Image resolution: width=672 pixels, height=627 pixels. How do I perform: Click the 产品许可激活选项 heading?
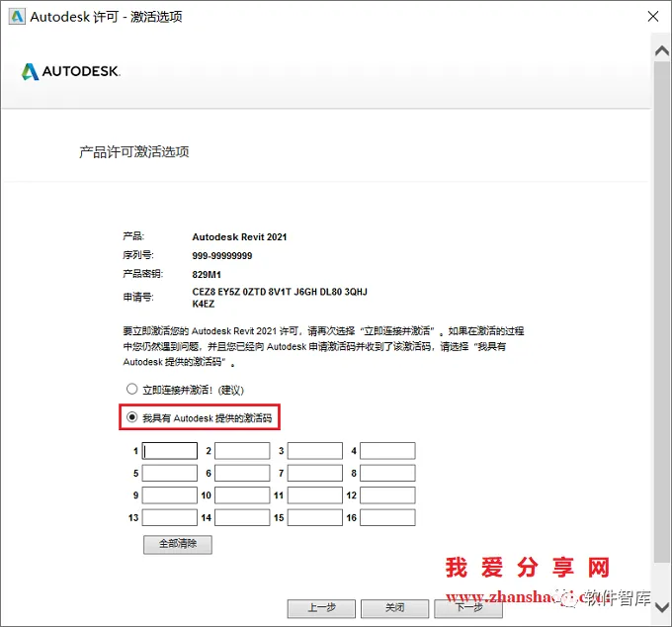click(x=134, y=152)
